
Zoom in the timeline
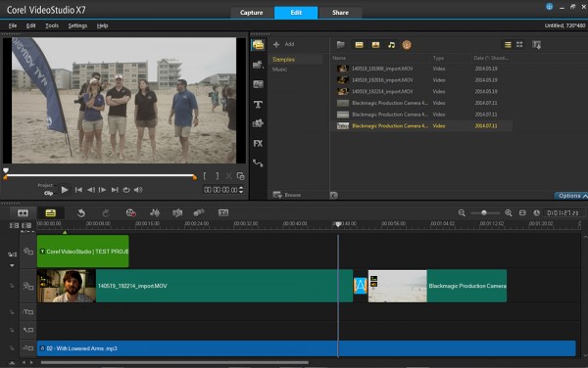508,213
